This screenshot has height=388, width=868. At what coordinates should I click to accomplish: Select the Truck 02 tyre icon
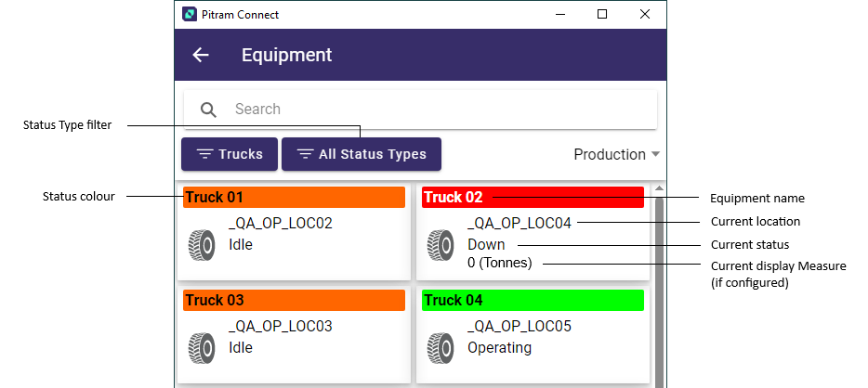coord(441,245)
